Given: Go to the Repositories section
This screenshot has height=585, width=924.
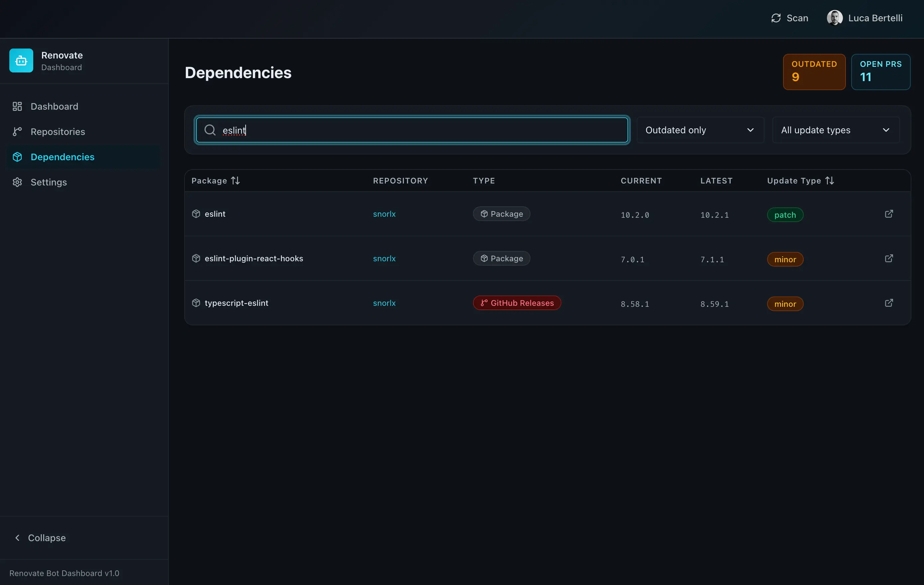Looking at the screenshot, I should (x=84, y=132).
